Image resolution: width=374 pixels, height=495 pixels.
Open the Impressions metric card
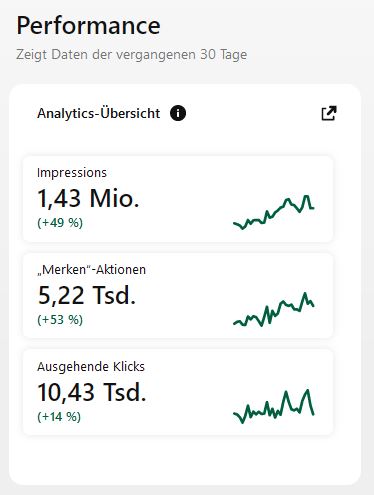tap(178, 199)
